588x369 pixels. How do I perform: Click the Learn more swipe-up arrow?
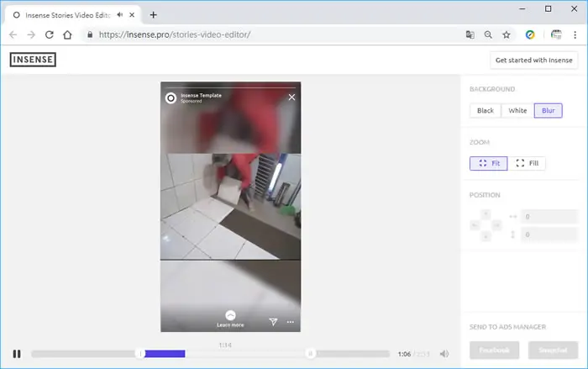pos(230,315)
